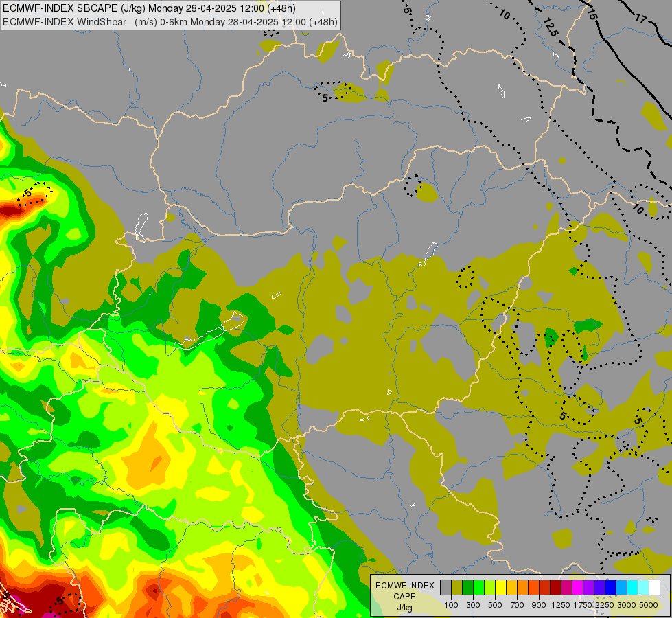Click the dark red swatch left of the 1250 tick
Image resolution: width=672 pixels, height=618 pixels.
[556, 587]
